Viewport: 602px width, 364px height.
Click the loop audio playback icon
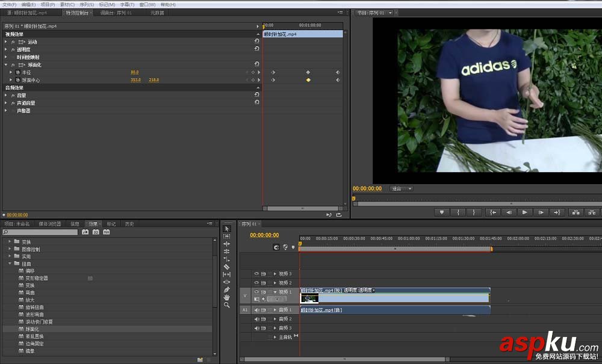(338, 215)
